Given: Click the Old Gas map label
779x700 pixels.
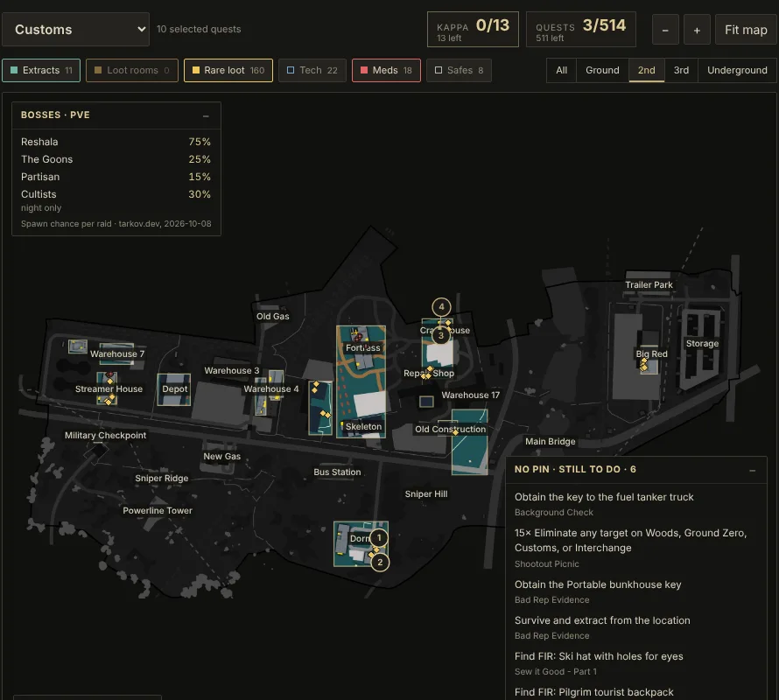Looking at the screenshot, I should [x=273, y=316].
